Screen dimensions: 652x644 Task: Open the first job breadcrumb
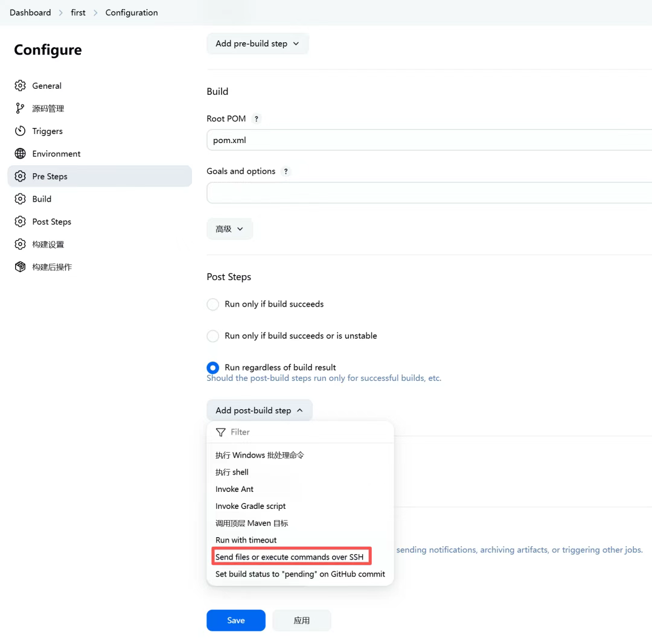click(78, 13)
